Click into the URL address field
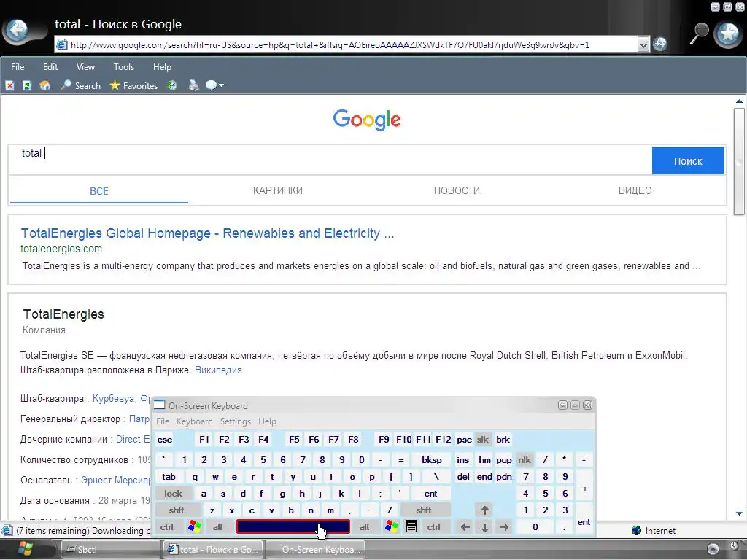The width and height of the screenshot is (747, 560). 352,45
